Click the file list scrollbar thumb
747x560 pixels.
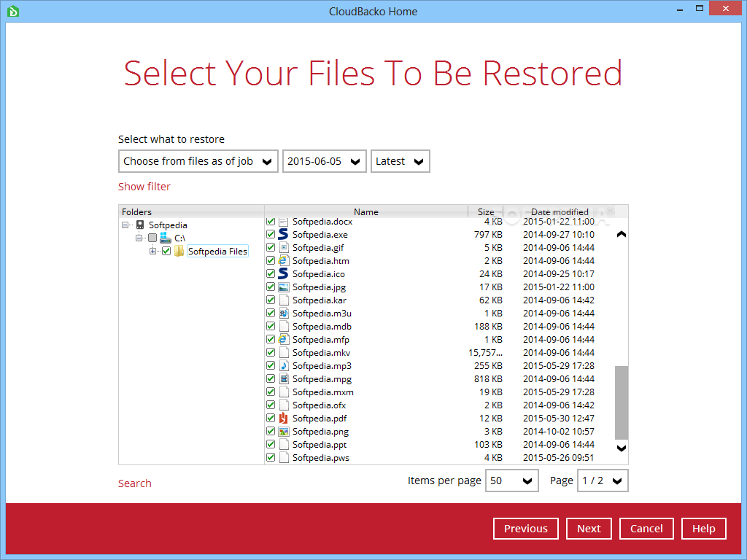click(622, 402)
